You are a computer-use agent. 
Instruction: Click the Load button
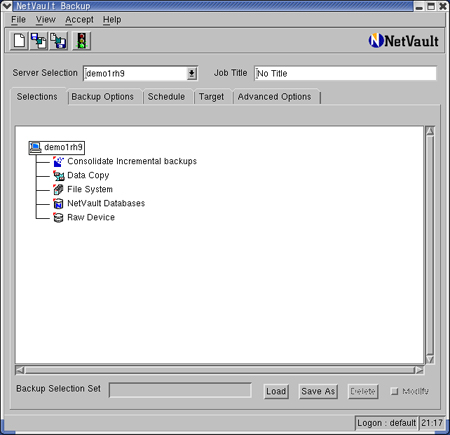click(x=276, y=391)
